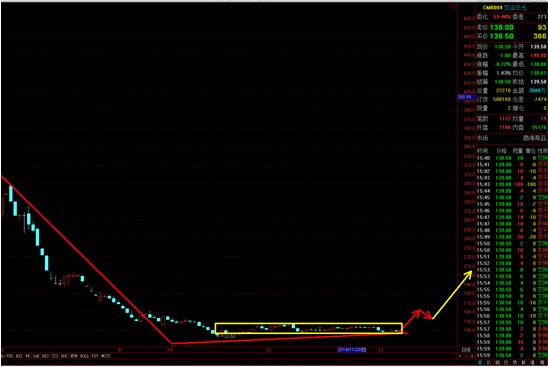The width and height of the screenshot is (548, 367).
Task: Click the highlighted 2014/11/20 date marker
Action: 352,350
